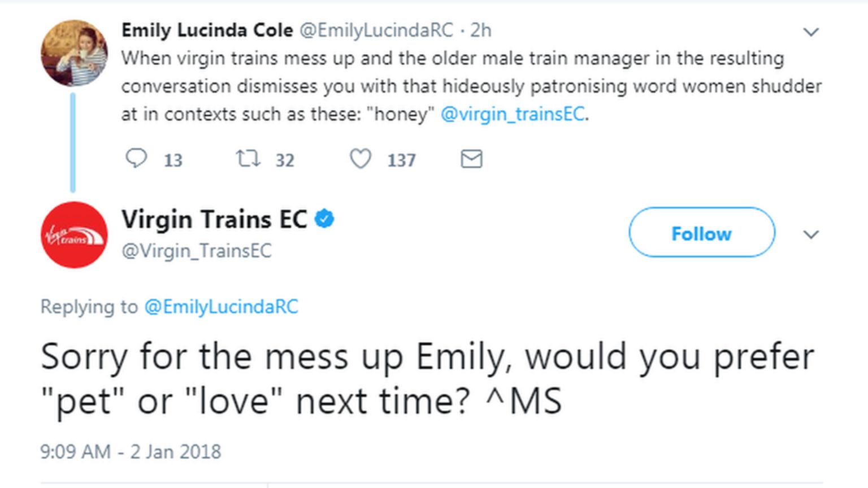Image resolution: width=868 pixels, height=488 pixels.
Task: Open Emily Lucinda Cole's profile photo
Action: pyautogui.click(x=74, y=53)
